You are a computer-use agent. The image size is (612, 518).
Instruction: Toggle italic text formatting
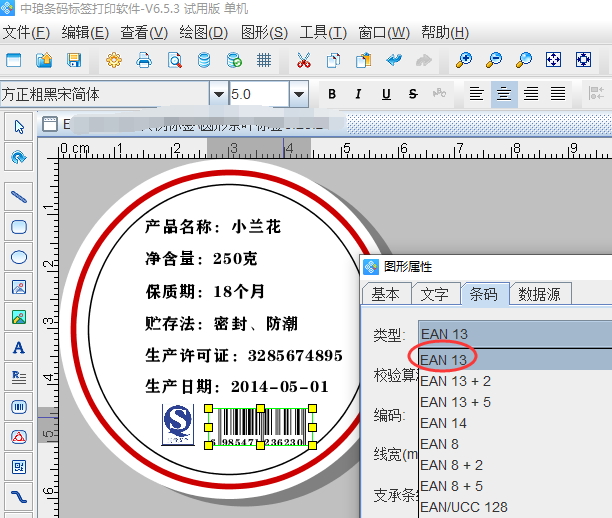pos(358,94)
